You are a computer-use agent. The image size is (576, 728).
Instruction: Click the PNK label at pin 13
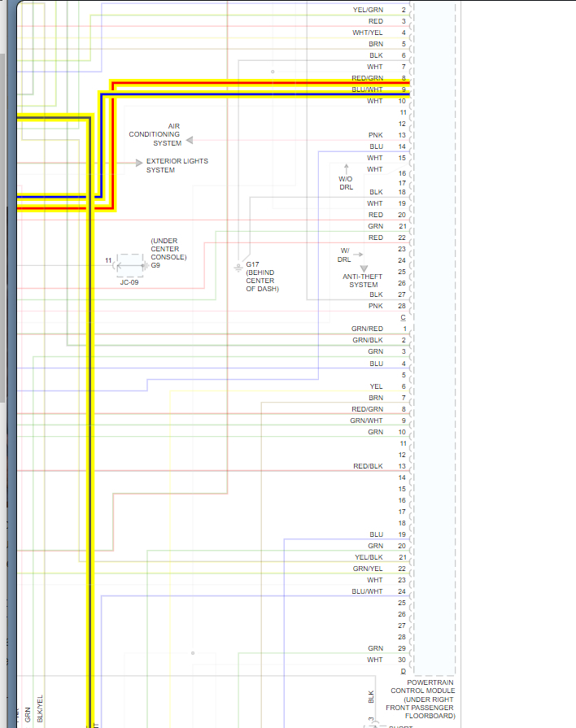376,135
